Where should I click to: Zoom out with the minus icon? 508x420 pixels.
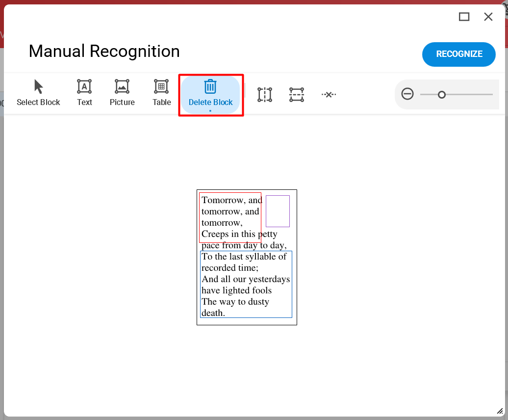pyautogui.click(x=407, y=94)
